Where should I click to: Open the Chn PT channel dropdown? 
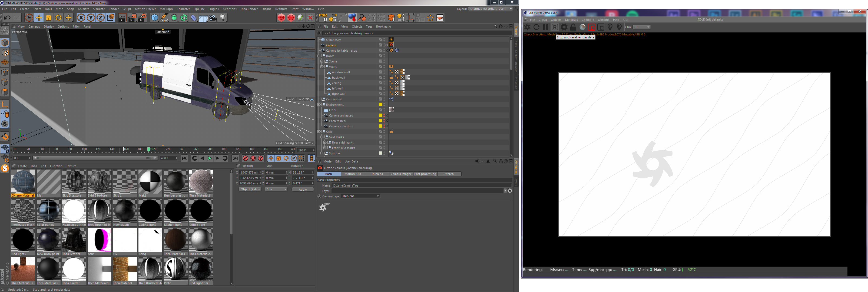click(x=642, y=27)
